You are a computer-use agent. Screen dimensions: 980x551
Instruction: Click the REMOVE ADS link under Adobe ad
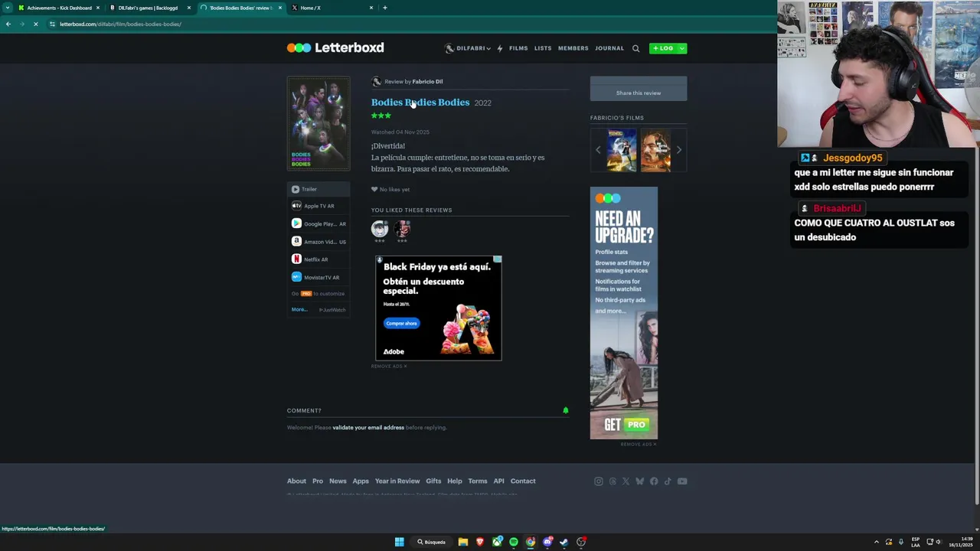(x=389, y=367)
